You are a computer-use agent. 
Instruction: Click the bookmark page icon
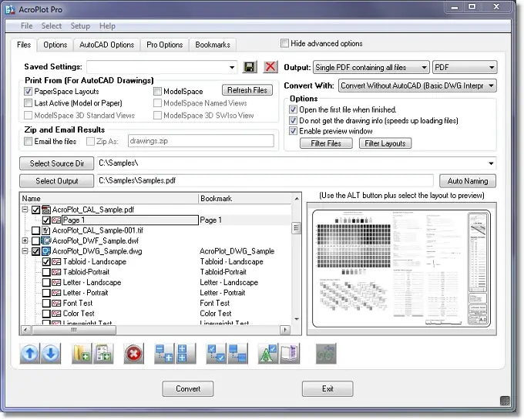click(290, 353)
